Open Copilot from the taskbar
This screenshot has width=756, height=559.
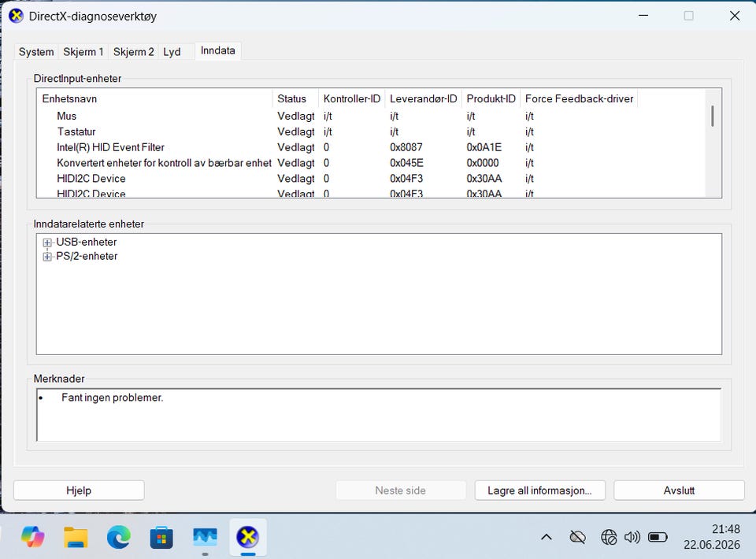point(33,537)
